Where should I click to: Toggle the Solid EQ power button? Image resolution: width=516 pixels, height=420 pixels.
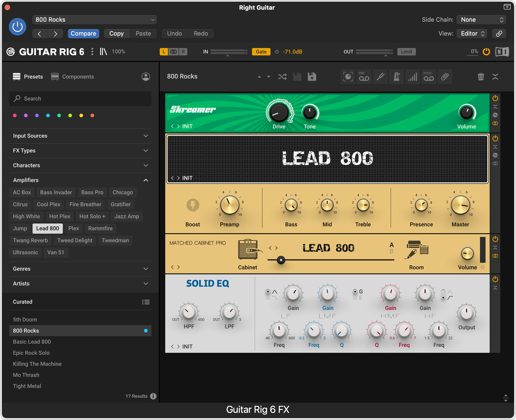(x=495, y=279)
